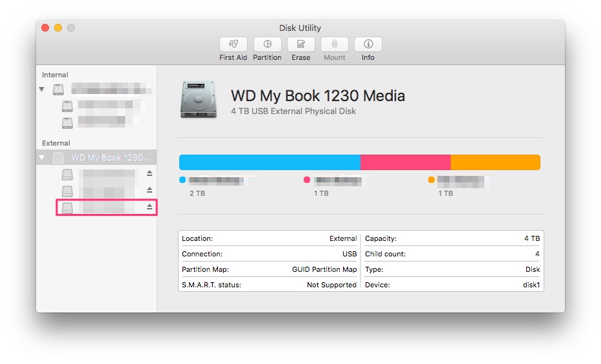Click the Location value External
Viewport: 601px width, 364px height.
343,238
